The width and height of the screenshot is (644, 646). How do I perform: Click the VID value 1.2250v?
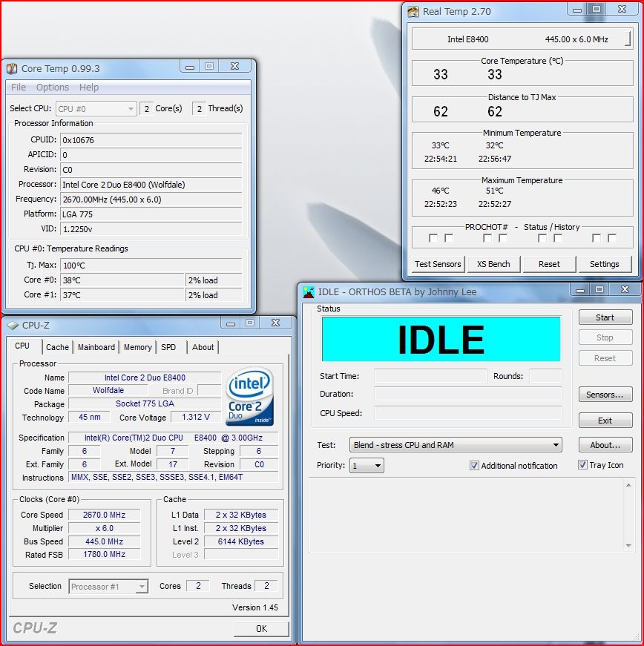click(x=151, y=229)
